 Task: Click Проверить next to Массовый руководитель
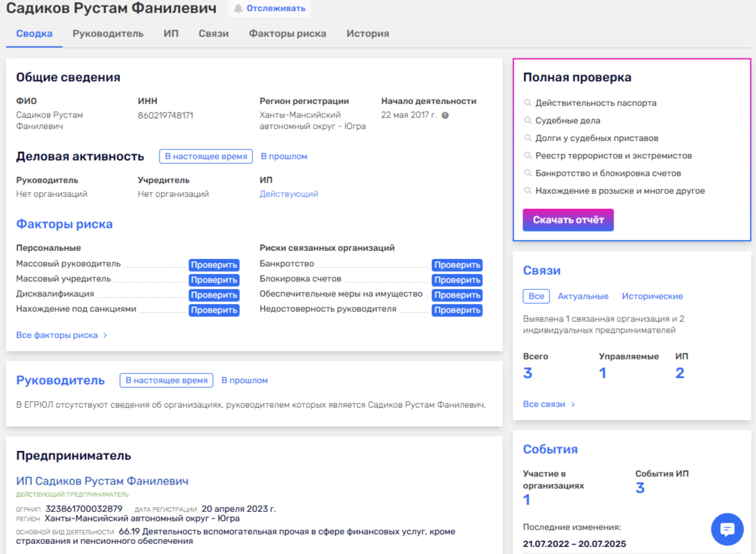[214, 265]
